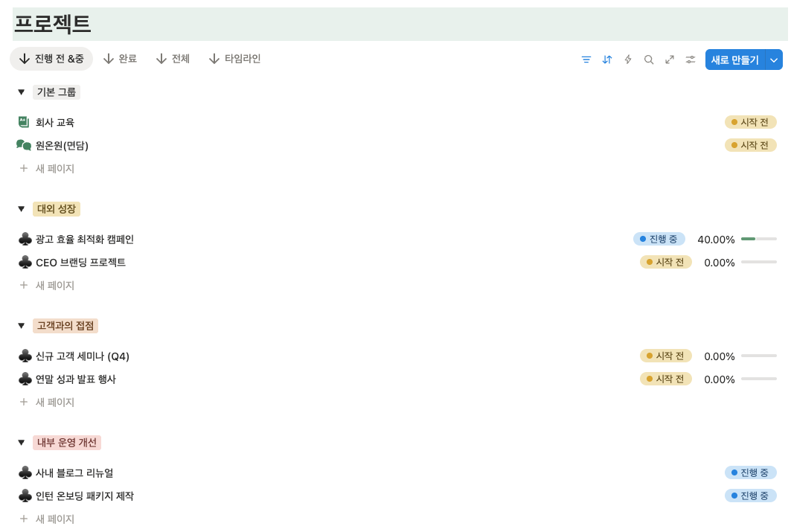Switch to the 완료 view tab
The width and height of the screenshot is (791, 532).
tap(120, 57)
